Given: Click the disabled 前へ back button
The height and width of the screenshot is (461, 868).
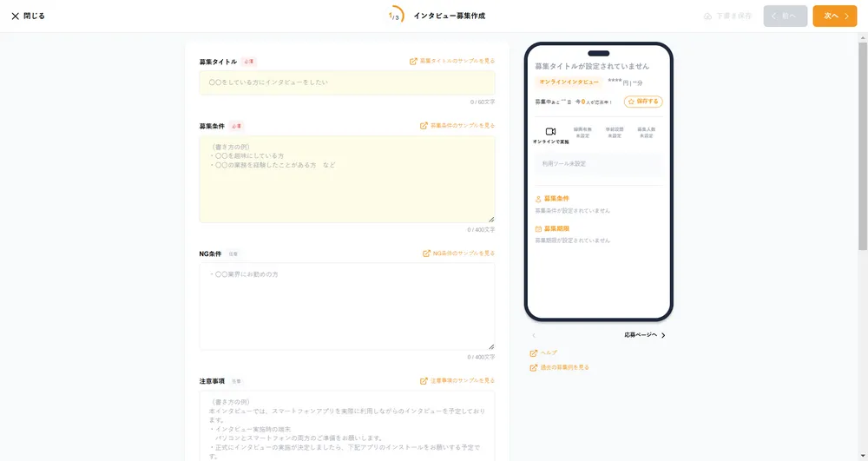Looking at the screenshot, I should click(785, 16).
